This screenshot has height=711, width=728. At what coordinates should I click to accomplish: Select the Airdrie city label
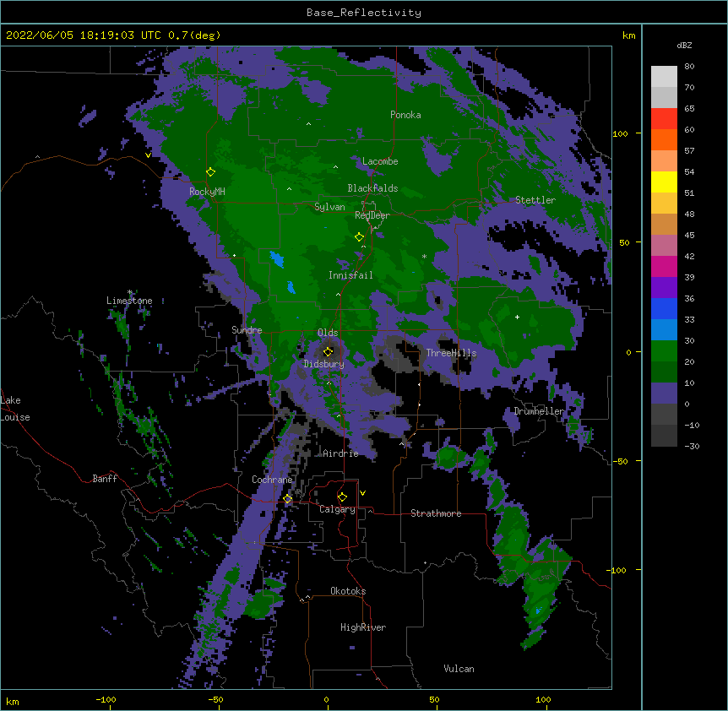340,453
